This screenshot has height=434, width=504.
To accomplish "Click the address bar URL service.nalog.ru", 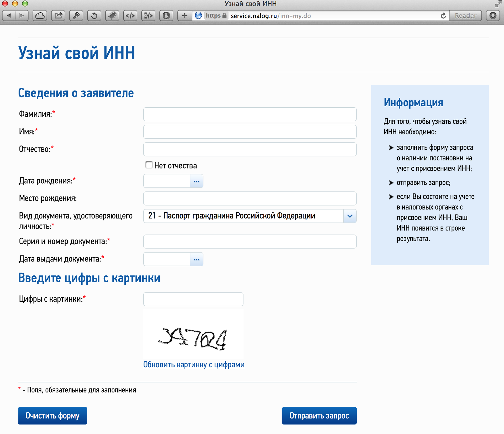I will (271, 16).
